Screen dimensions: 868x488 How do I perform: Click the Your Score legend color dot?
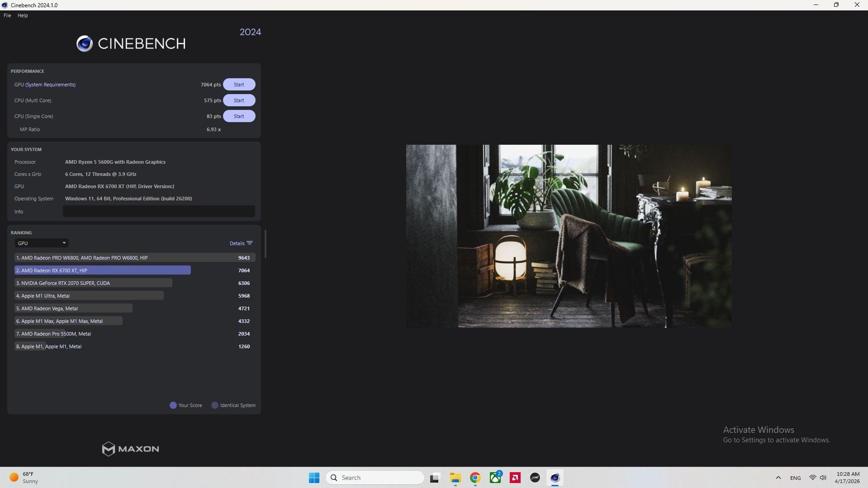tap(173, 405)
